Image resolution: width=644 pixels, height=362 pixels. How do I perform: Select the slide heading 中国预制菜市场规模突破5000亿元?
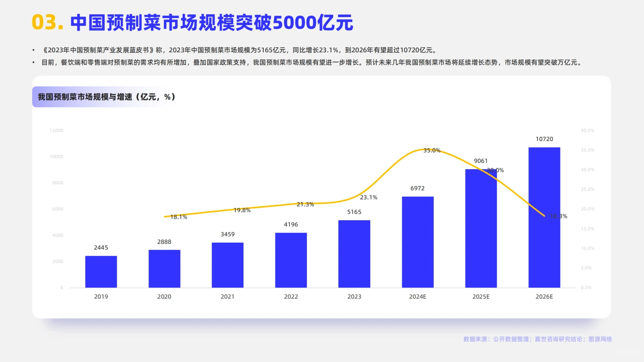(211, 23)
